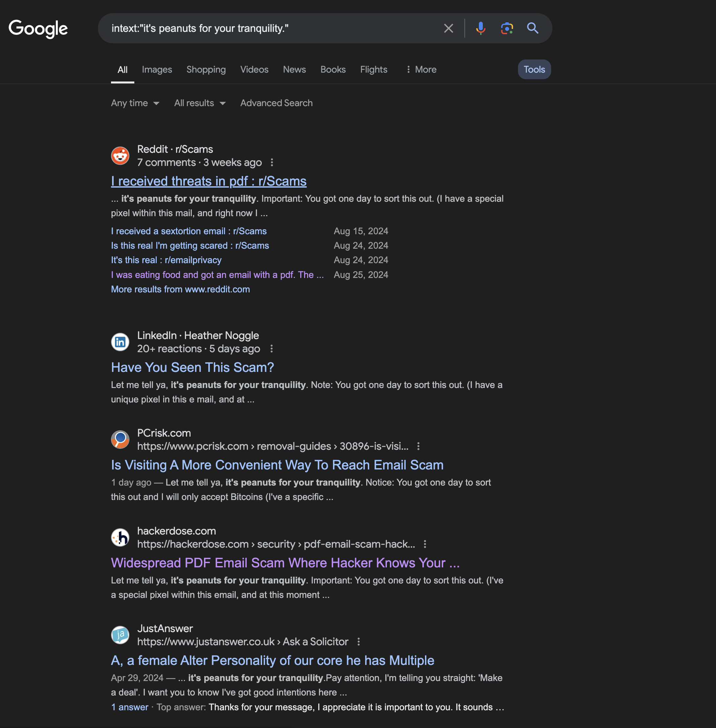Clear search with the X icon
This screenshot has width=716, height=728.
(x=448, y=28)
